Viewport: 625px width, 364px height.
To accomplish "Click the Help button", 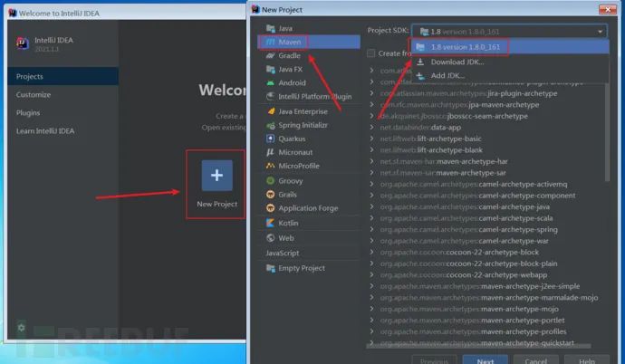I will pos(587,360).
